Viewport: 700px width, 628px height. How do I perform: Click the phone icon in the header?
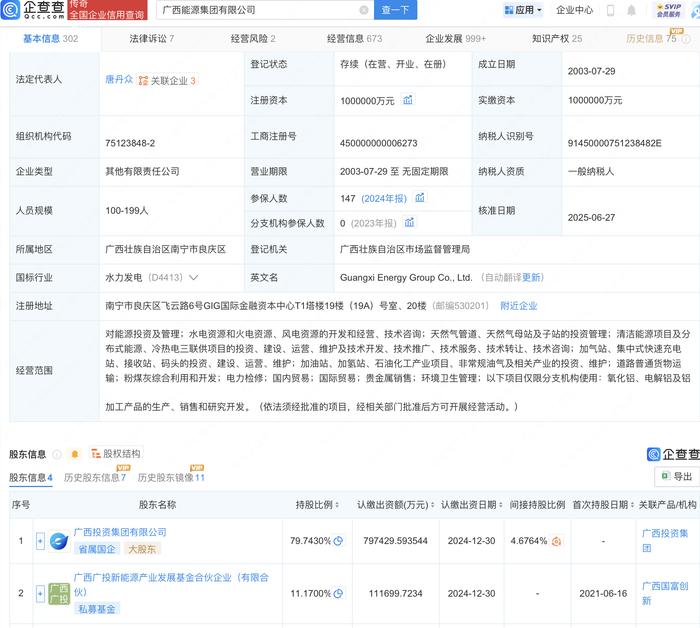pos(610,10)
